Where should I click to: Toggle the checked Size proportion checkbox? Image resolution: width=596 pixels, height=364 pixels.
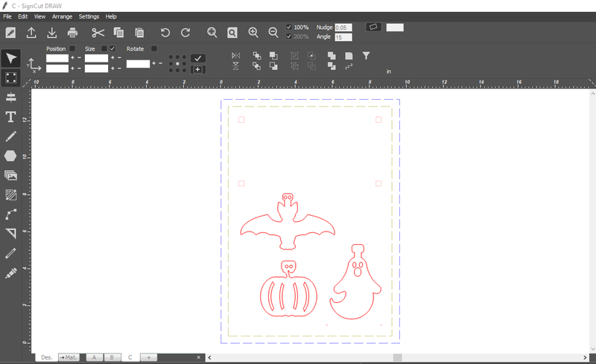pyautogui.click(x=112, y=48)
